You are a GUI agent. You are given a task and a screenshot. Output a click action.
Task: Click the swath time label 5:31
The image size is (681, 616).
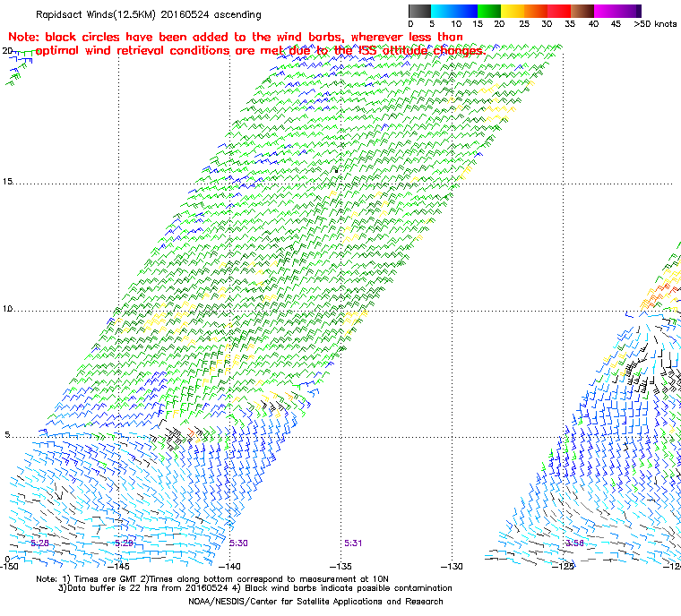coord(353,543)
